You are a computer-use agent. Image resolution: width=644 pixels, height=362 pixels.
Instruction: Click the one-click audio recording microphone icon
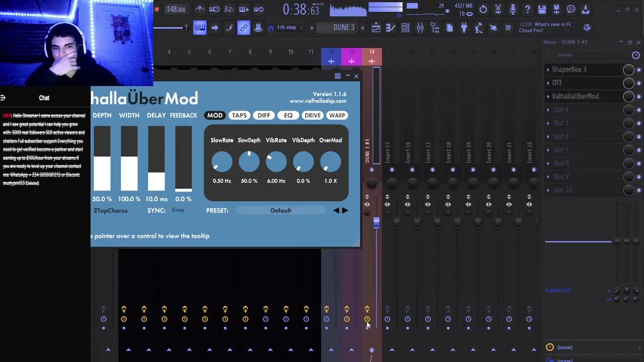513,9
